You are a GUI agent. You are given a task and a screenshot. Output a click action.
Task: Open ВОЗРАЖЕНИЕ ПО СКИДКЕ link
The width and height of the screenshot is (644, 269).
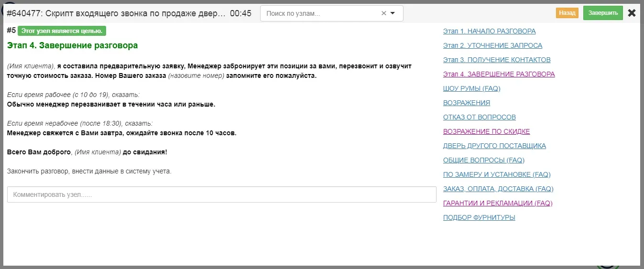pyautogui.click(x=486, y=131)
